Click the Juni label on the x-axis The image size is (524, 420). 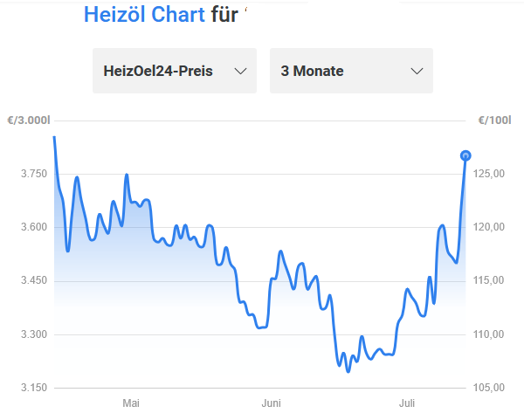pyautogui.click(x=271, y=403)
